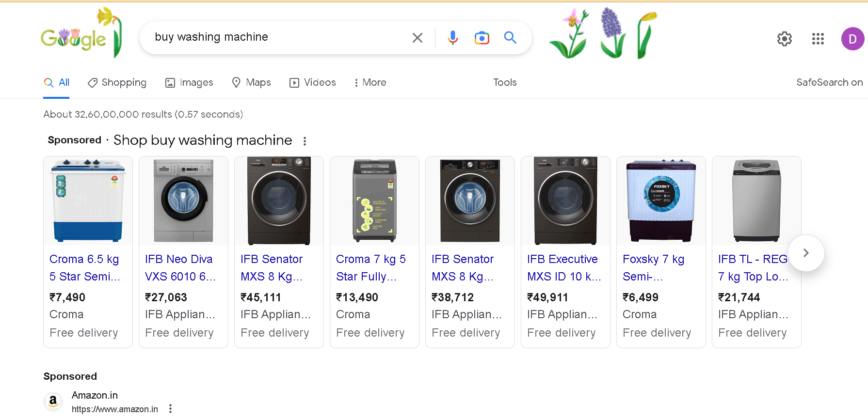Click the ₹49,911 price text
This screenshot has height=418, width=868.
547,297
